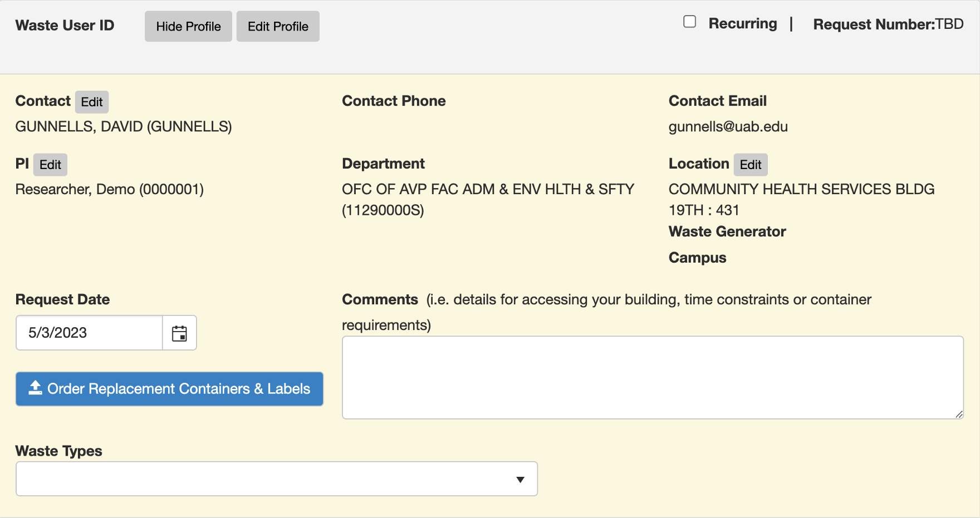
Task: Focus the Request Date text field
Action: (89, 333)
